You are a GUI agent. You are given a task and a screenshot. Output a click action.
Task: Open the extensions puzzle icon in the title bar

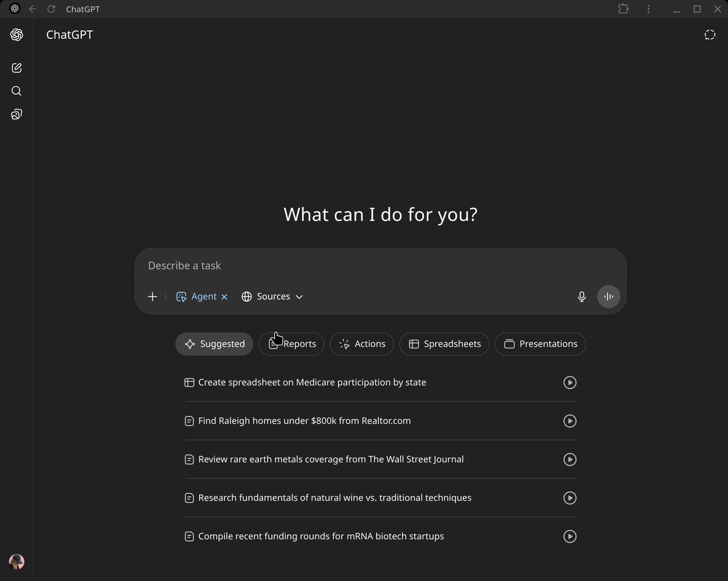tap(623, 9)
